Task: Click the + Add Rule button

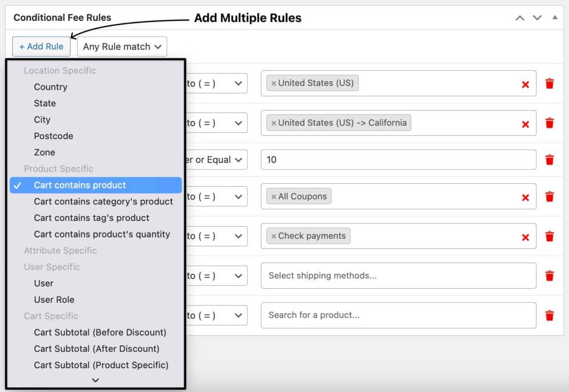Action: [x=41, y=46]
